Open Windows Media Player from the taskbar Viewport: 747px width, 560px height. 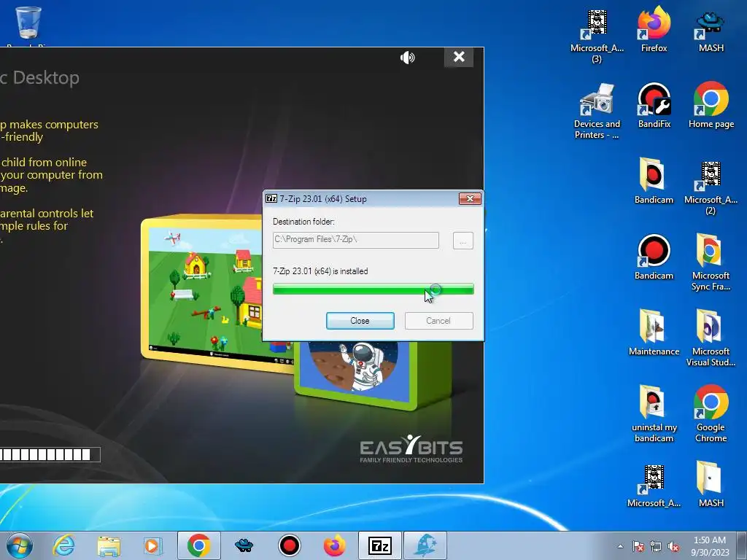pyautogui.click(x=152, y=545)
